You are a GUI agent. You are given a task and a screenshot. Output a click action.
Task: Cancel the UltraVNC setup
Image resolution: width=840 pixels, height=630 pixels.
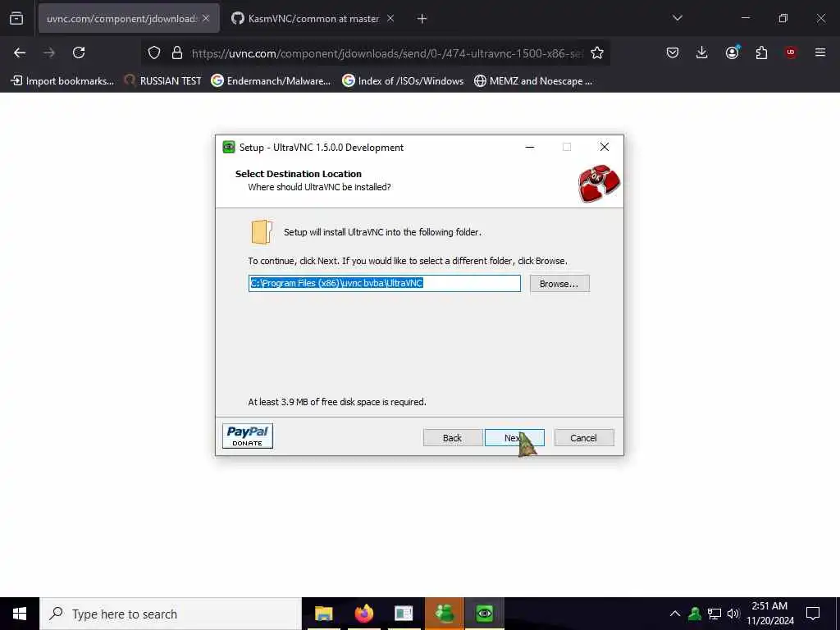tap(584, 438)
